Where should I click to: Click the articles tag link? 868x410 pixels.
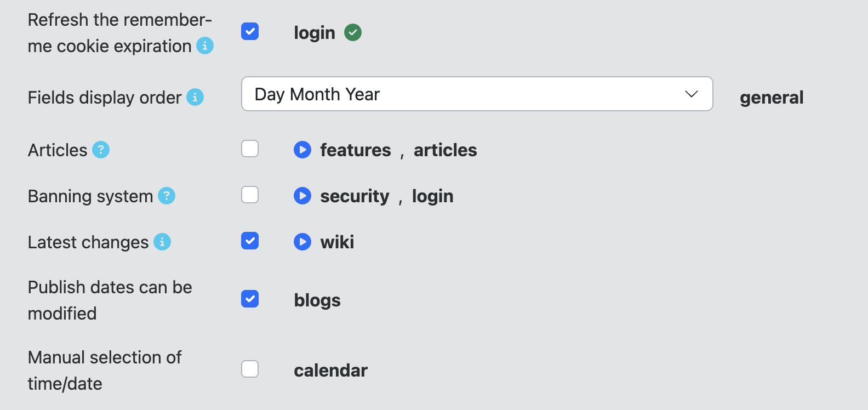pos(445,150)
